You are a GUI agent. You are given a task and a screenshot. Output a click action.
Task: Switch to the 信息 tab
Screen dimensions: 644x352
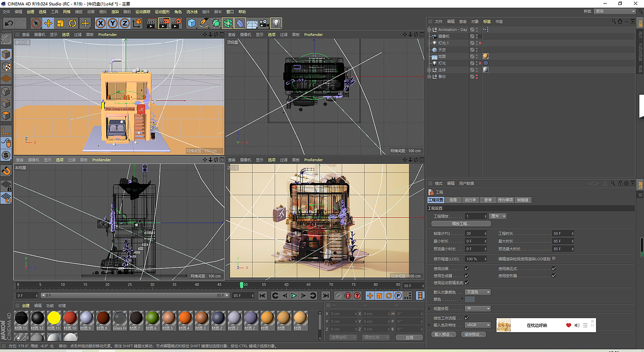coord(453,200)
